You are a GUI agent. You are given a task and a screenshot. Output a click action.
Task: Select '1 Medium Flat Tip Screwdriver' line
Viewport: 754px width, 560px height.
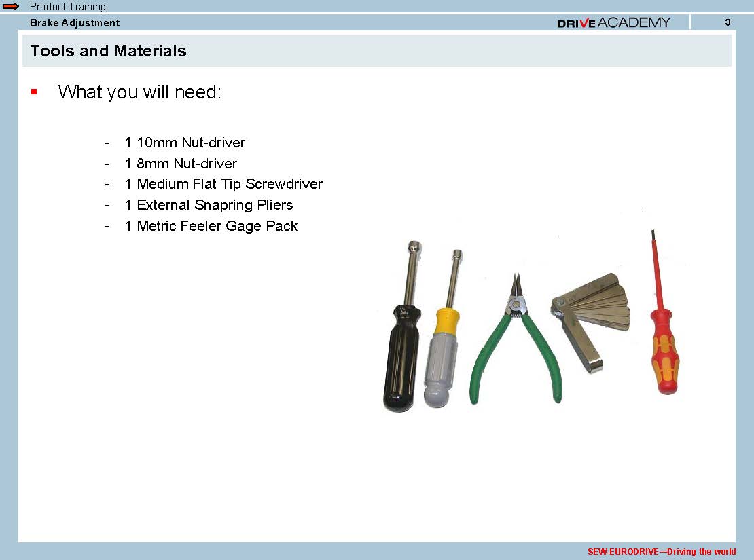223,184
